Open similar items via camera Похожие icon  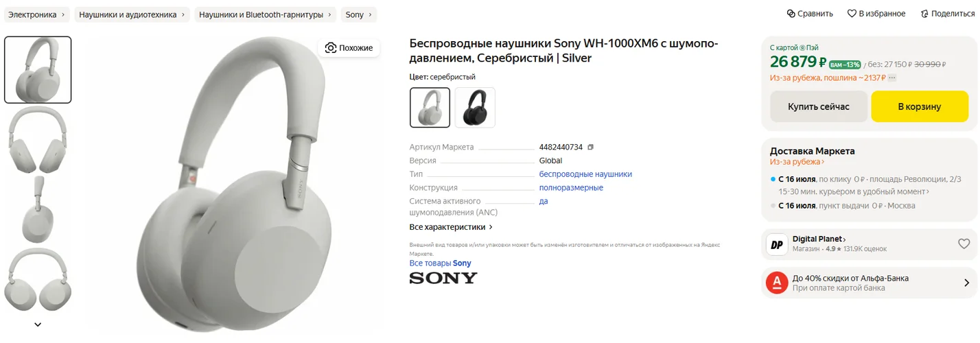[331, 47]
